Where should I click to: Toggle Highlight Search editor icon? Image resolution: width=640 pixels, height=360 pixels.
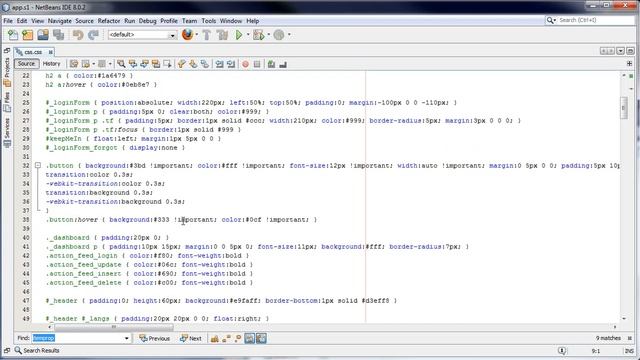click(156, 64)
